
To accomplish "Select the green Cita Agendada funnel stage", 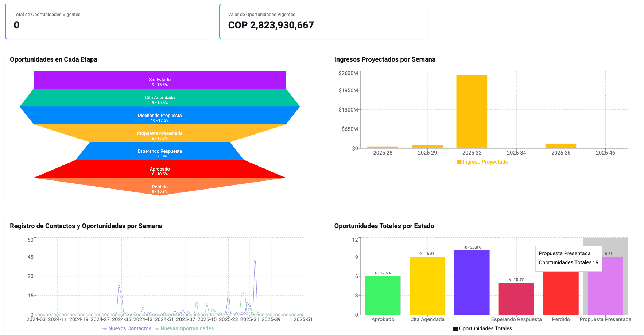I will (x=160, y=98).
